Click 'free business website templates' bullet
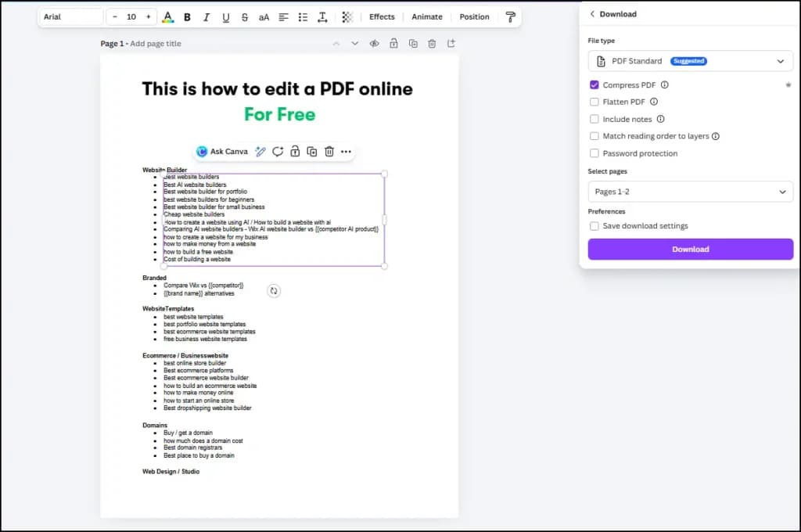 [205, 340]
